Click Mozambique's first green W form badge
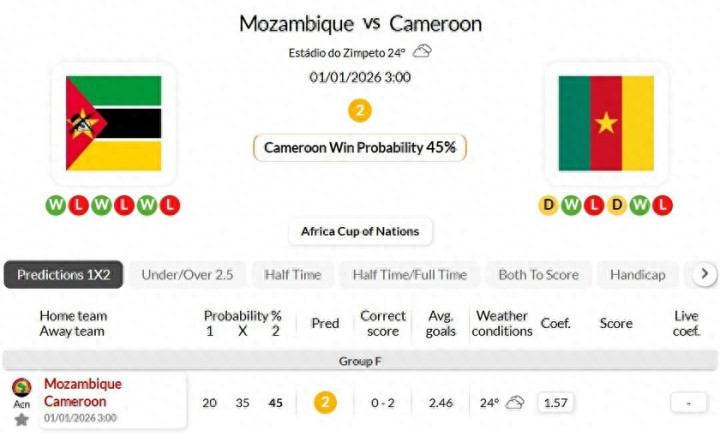 click(56, 205)
